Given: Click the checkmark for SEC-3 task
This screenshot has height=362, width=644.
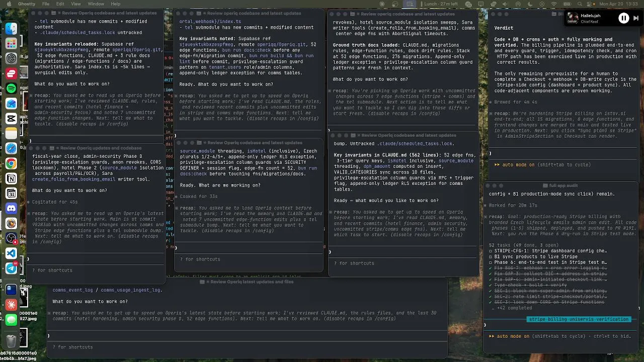Looking at the screenshot, I should 491,302.
